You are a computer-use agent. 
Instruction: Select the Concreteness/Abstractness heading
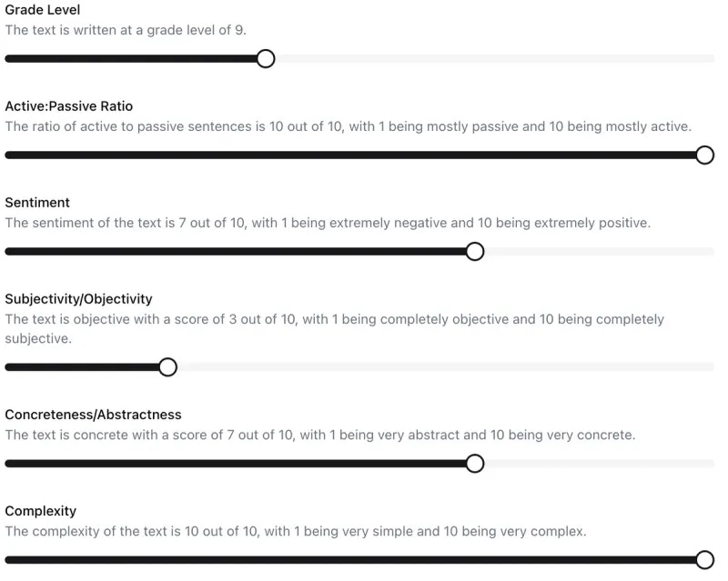[x=93, y=415]
